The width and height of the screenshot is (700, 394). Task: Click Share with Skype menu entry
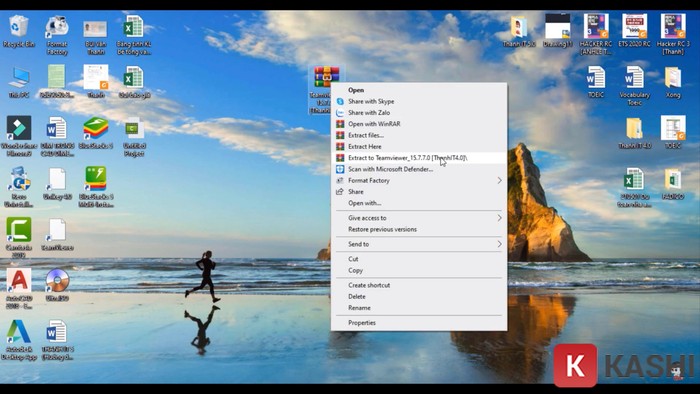point(419,101)
